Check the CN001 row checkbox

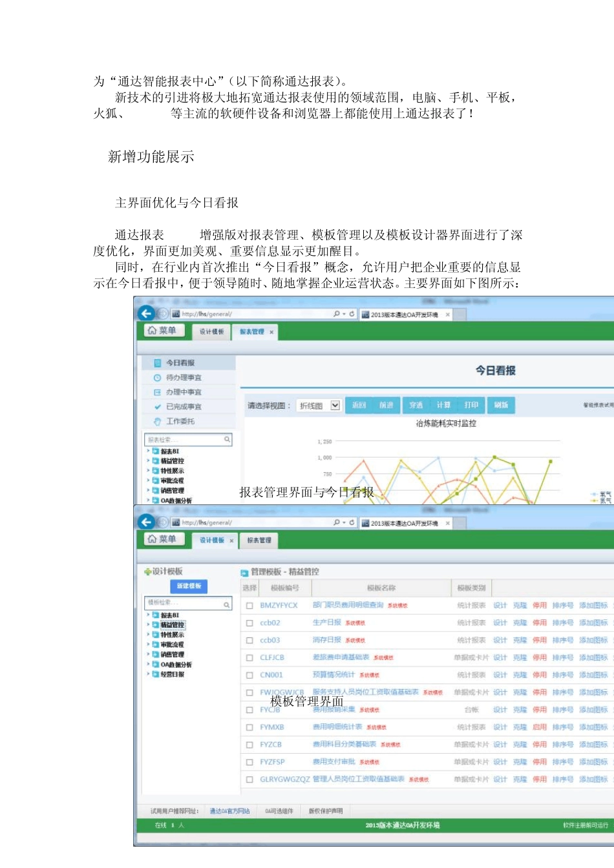point(249,676)
